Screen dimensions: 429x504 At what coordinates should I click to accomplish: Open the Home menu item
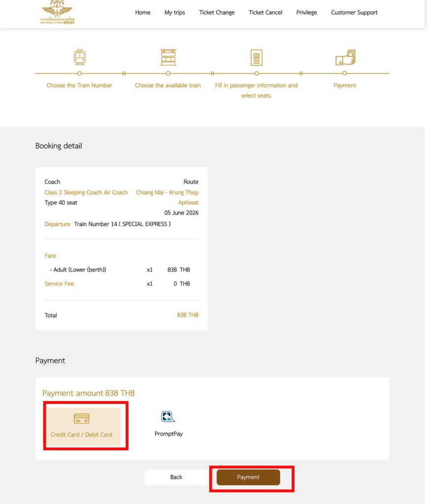[143, 12]
